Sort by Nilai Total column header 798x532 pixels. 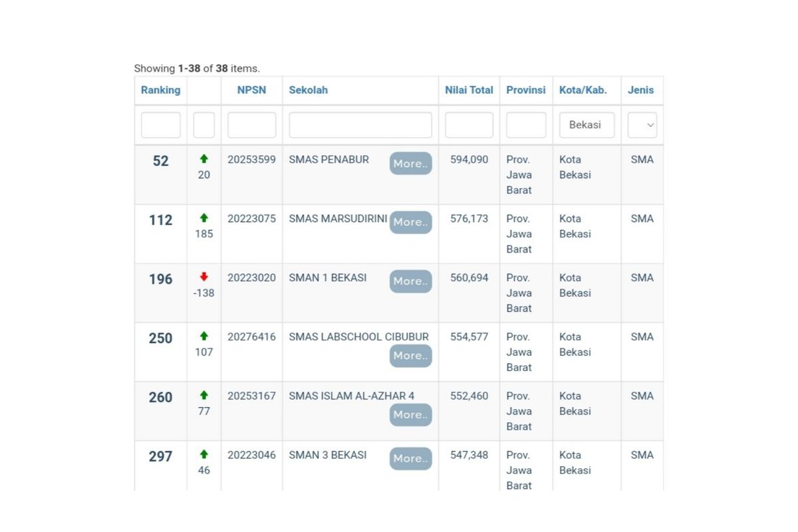469,90
